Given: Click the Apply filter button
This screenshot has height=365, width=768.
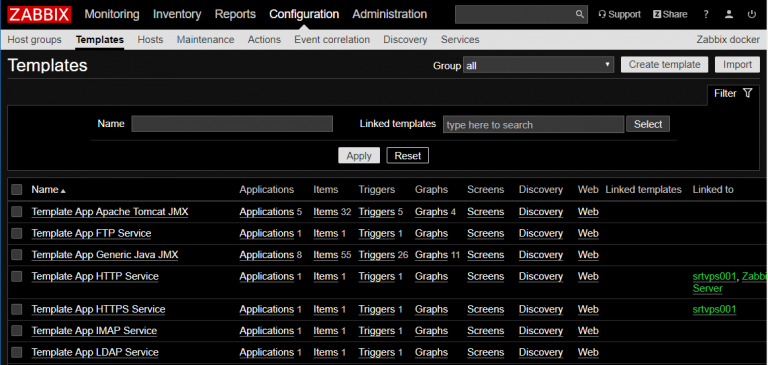Looking at the screenshot, I should tap(359, 156).
